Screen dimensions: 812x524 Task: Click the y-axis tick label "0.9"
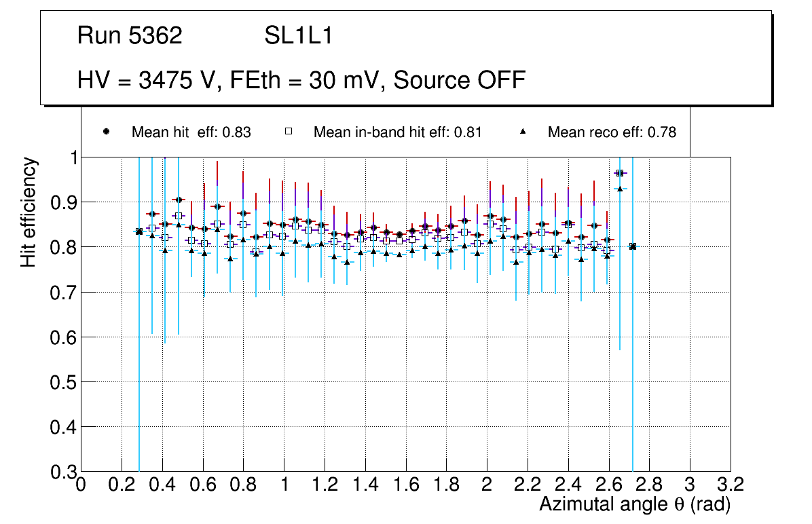tap(62, 202)
